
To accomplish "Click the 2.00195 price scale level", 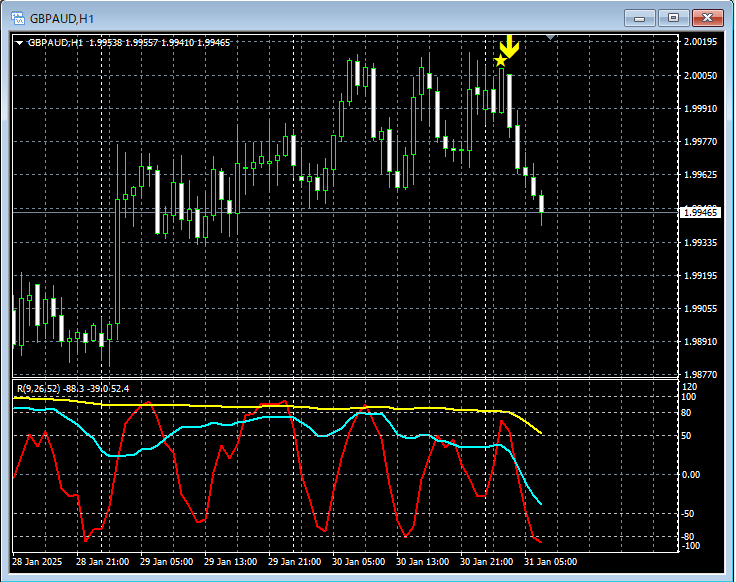I will 700,42.
